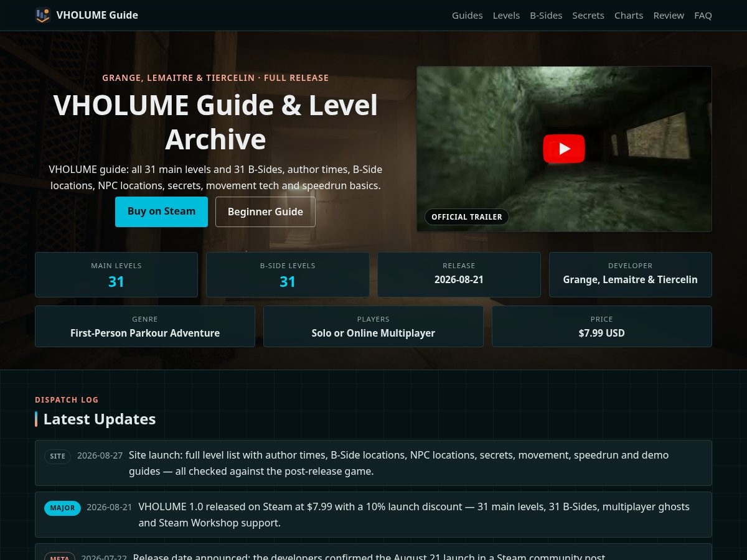Click the Genre First-Person Parkour Adventure card

(x=145, y=326)
